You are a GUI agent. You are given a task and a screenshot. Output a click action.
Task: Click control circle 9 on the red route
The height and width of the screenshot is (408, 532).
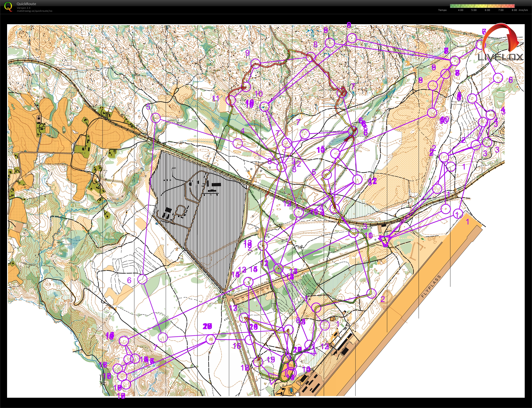[255, 64]
